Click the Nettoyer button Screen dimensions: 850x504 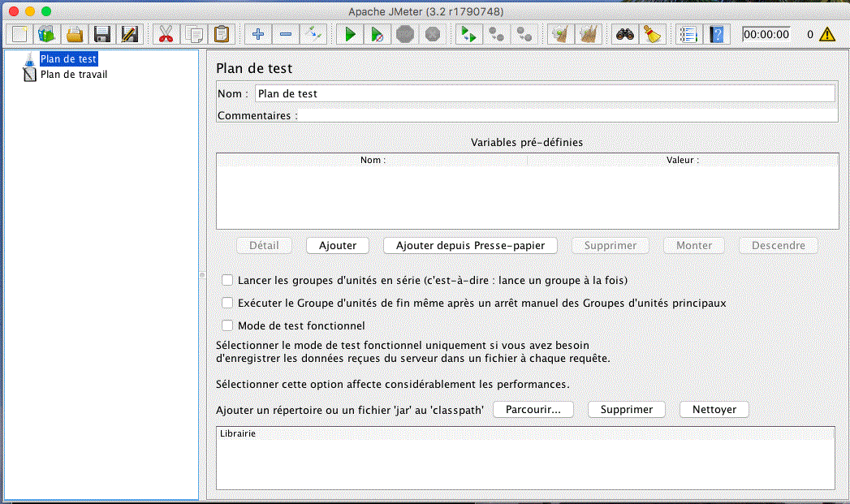(x=714, y=410)
